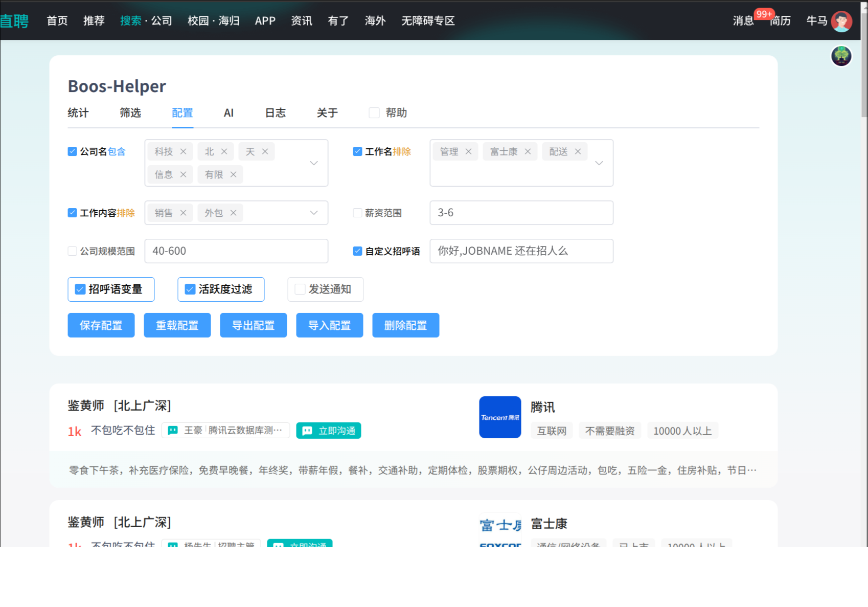868x607 pixels.
Task: Click the 自定义招呼语 text input field
Action: point(521,251)
